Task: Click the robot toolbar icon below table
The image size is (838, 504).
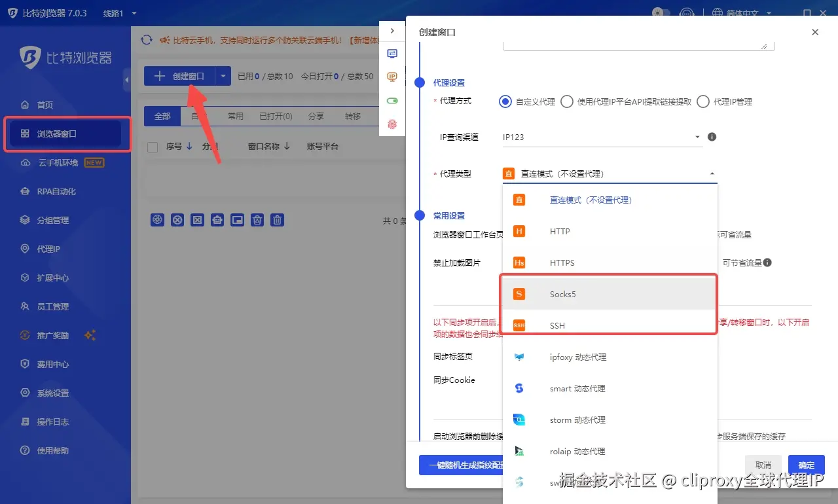Action: point(217,220)
